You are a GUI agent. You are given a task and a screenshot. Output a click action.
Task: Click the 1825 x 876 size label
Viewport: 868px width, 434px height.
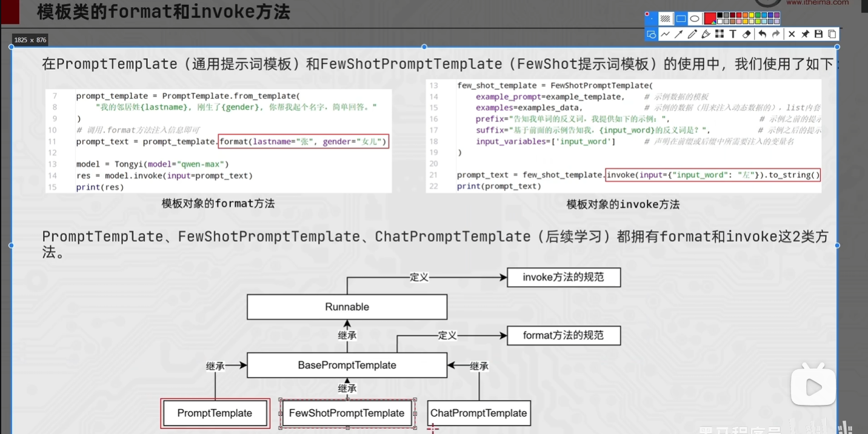(30, 40)
